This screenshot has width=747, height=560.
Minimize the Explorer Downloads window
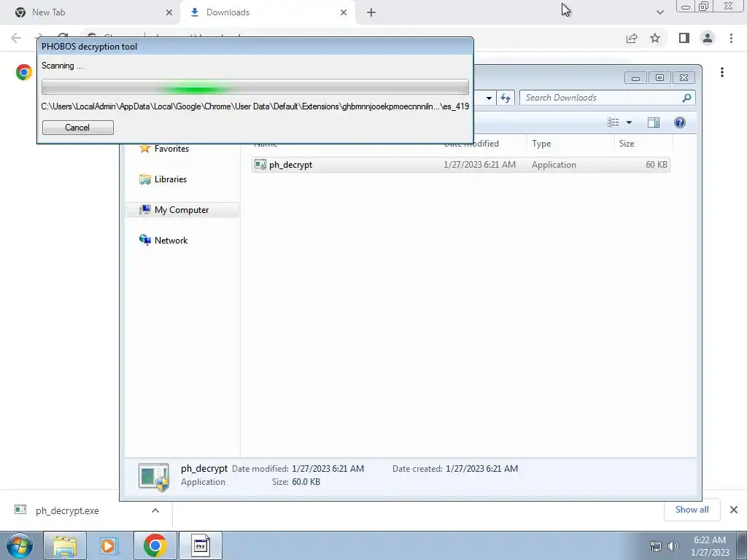click(635, 77)
